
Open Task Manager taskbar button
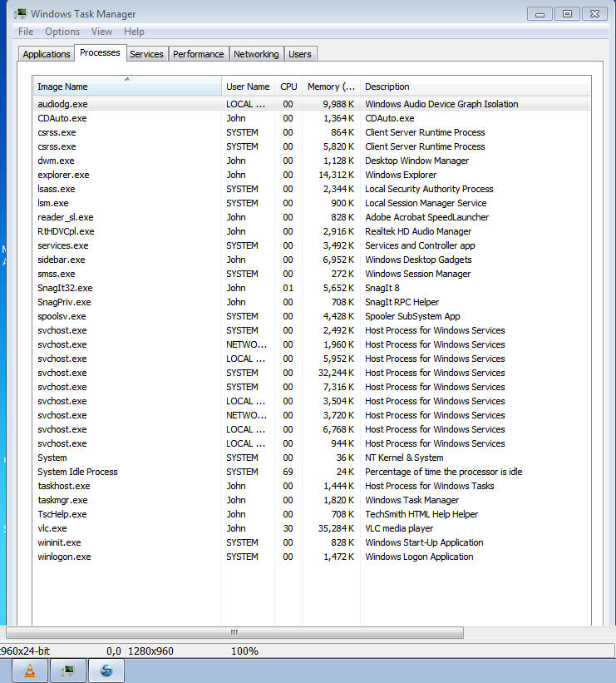[68, 671]
